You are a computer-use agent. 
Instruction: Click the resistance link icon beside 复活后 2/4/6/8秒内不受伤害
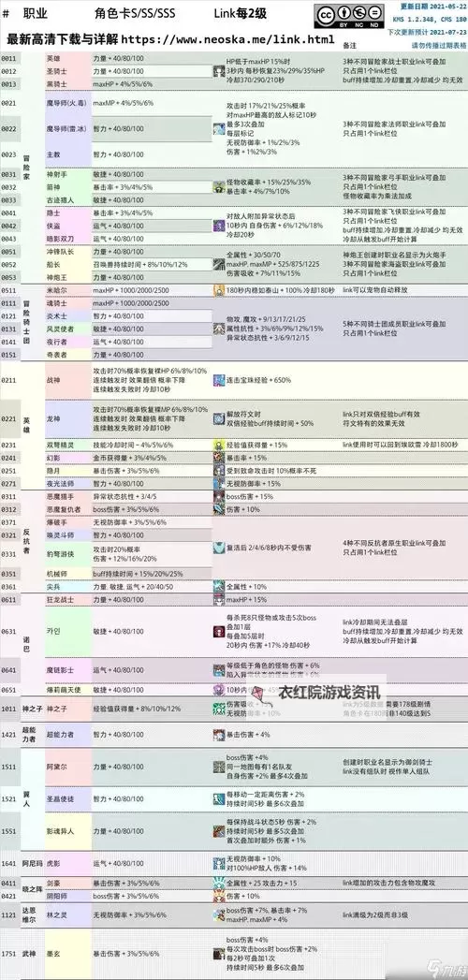[x=219, y=548]
